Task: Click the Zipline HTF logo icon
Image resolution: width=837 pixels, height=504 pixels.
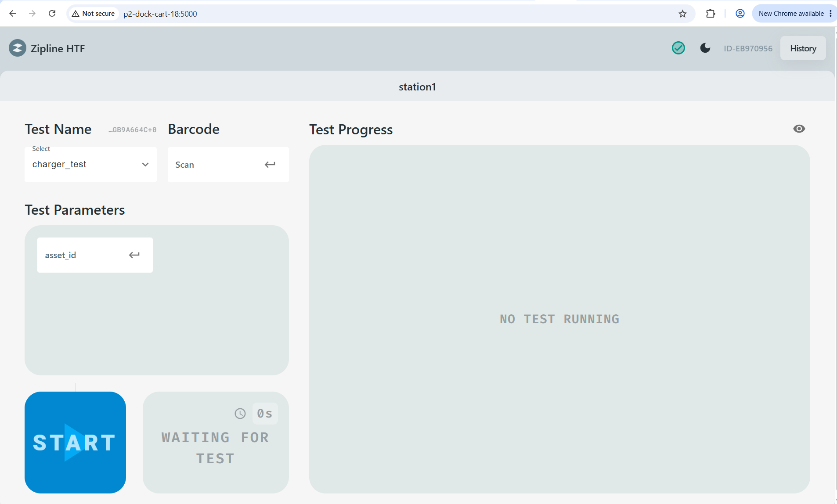Action: tap(18, 48)
